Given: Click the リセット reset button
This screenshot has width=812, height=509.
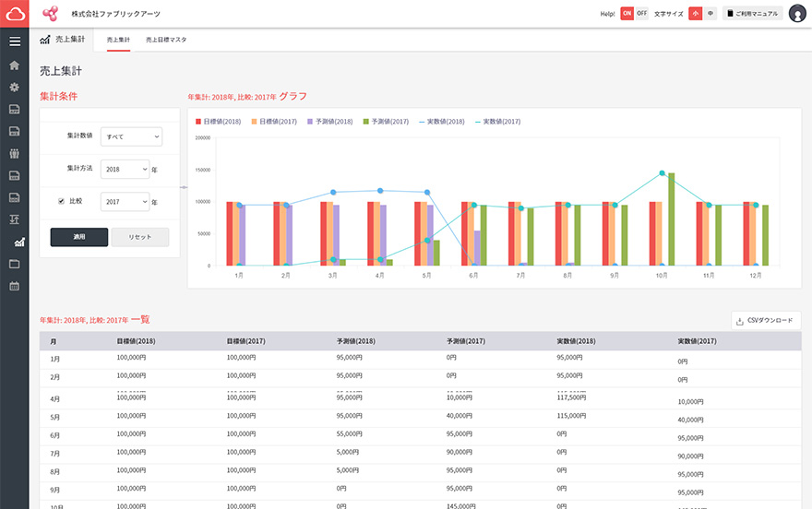Looking at the screenshot, I should click(x=140, y=237).
